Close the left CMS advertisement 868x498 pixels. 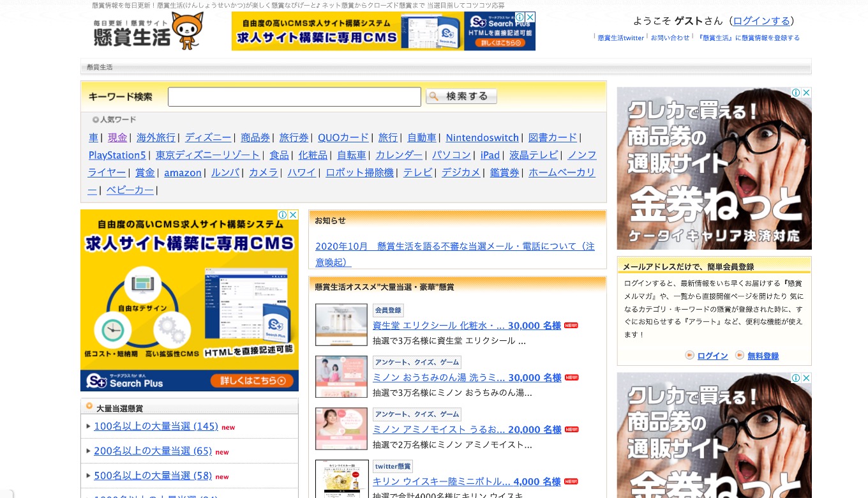click(x=293, y=215)
